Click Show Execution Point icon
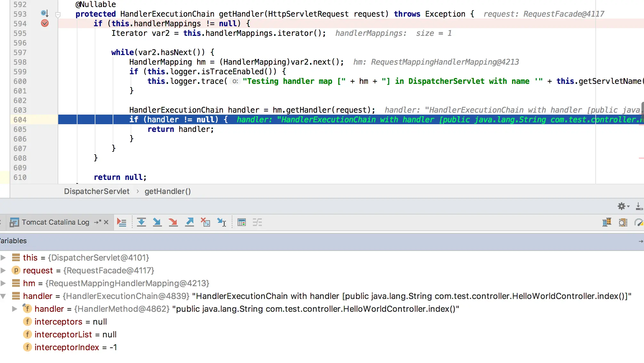The image size is (644, 363). tap(122, 222)
